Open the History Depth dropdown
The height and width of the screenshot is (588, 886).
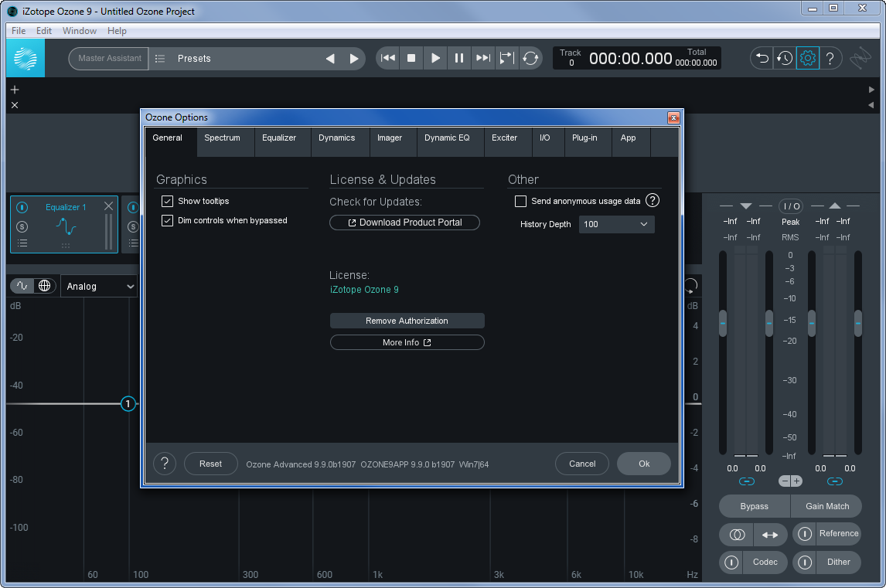pos(616,224)
